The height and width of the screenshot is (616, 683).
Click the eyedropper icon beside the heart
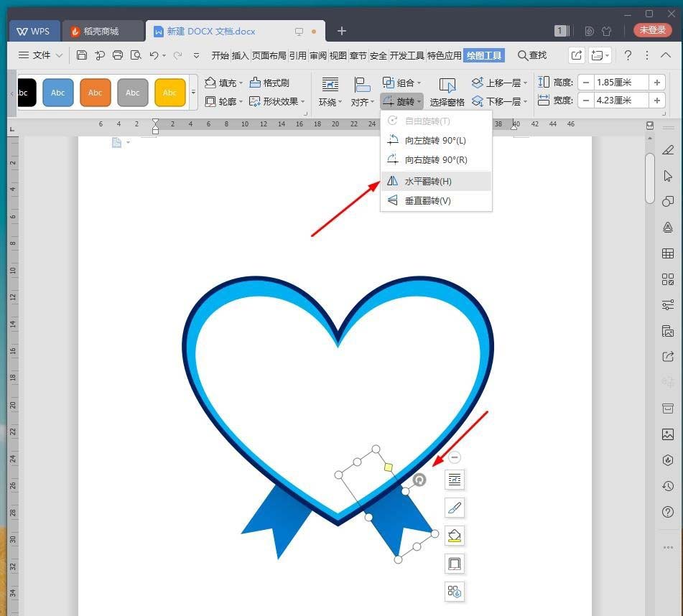(x=454, y=508)
